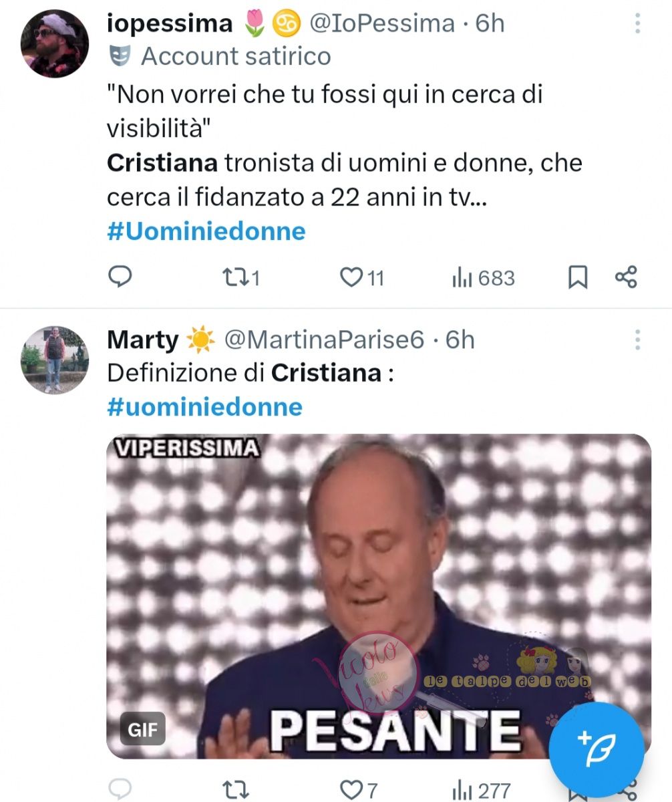Image resolution: width=672 pixels, height=802 pixels.
Task: Open Marty's profile avatar
Action: pyautogui.click(x=54, y=360)
